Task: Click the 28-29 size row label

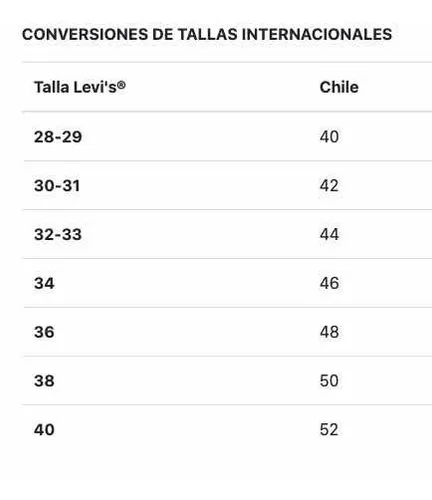Action: point(58,137)
